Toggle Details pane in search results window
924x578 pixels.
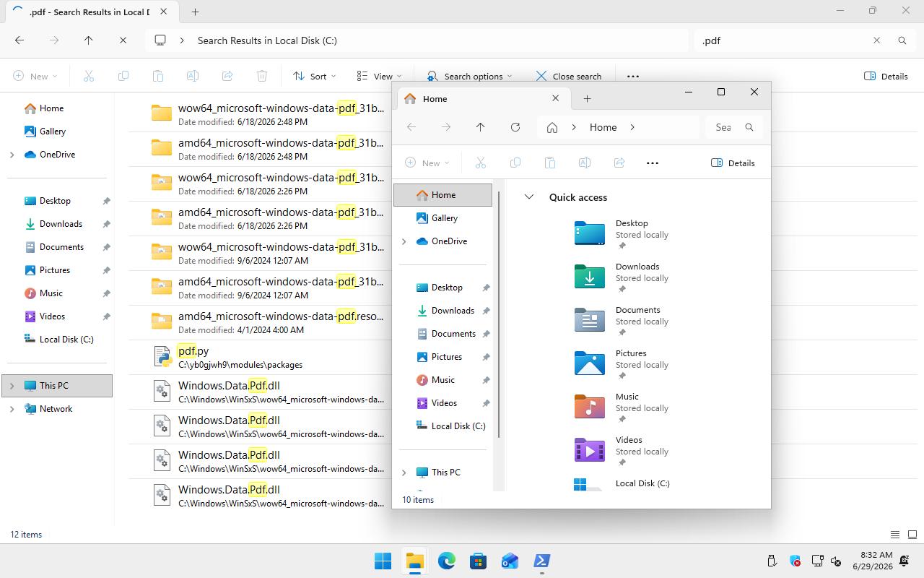point(886,76)
